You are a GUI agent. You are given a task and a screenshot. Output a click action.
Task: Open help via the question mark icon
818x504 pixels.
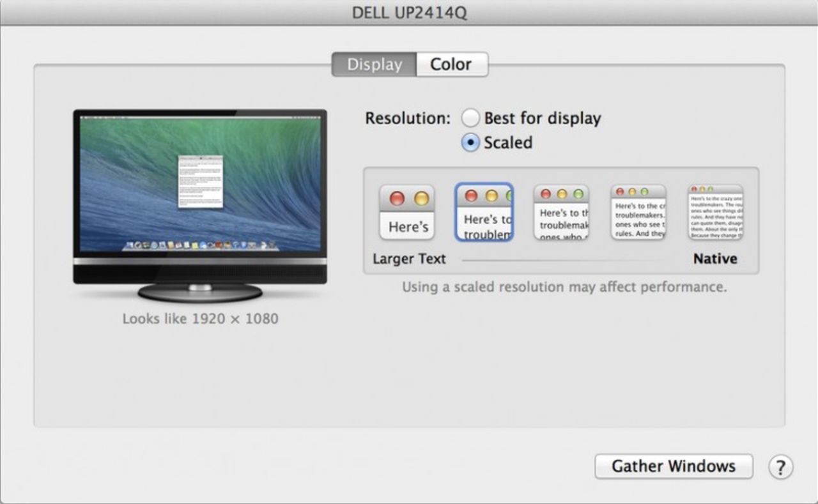pos(780,467)
